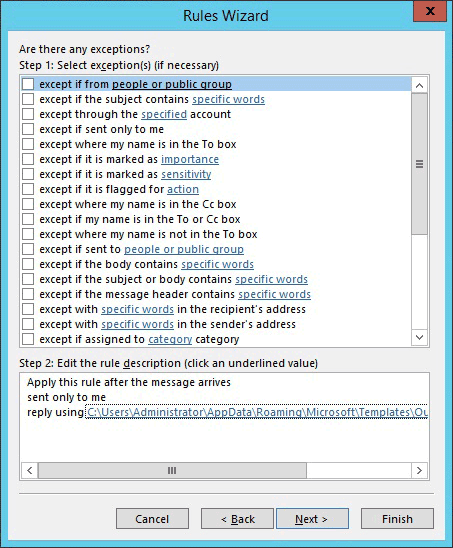Open 'people or public group' link in 'except if from' row
Image resolution: width=453 pixels, height=548 pixels.
(172, 84)
